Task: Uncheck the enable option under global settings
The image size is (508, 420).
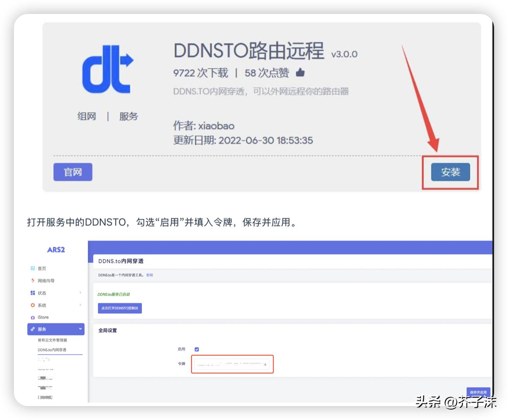Action: click(197, 349)
